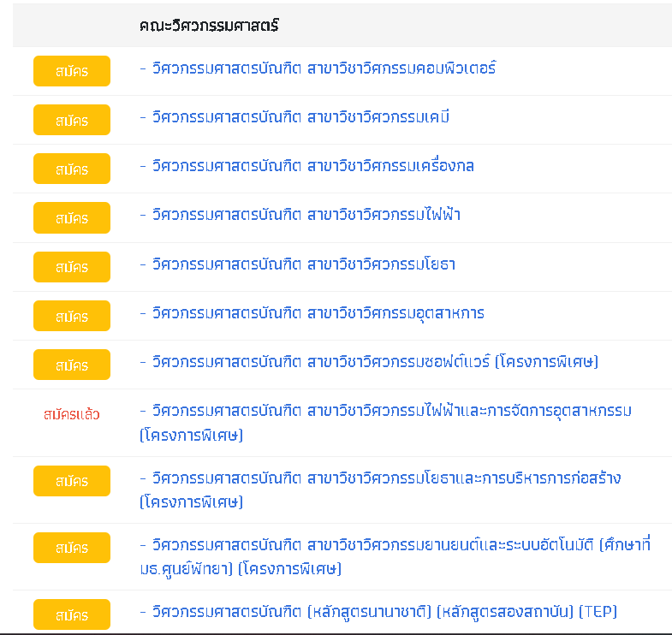Open the วิศวกรรมไฟฟ้าและการจัดการอุตสาหกรรม program link

[385, 412]
